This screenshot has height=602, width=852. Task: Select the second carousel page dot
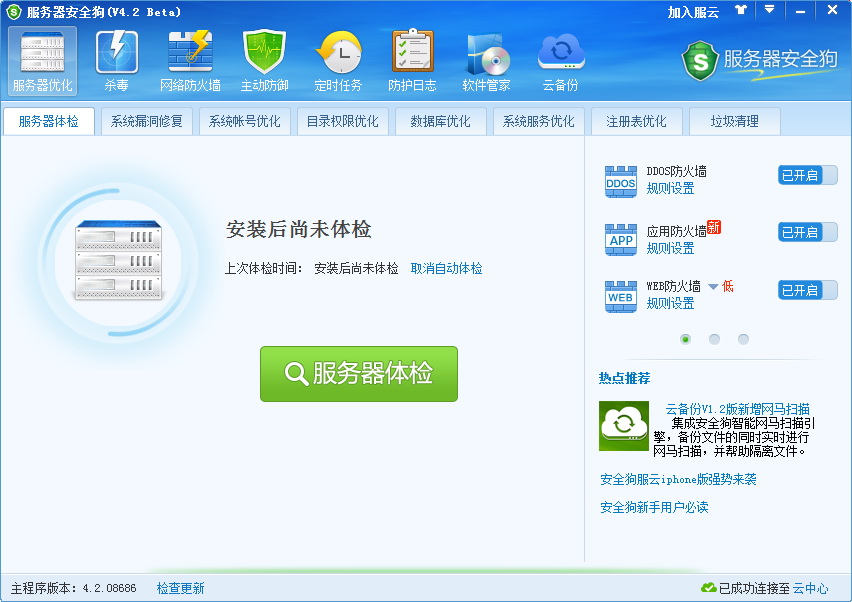(714, 339)
